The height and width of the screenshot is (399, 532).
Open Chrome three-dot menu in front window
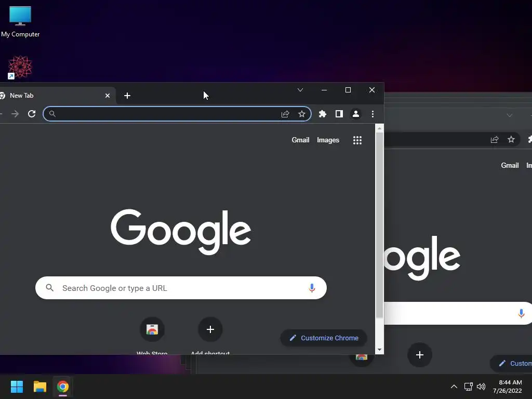pyautogui.click(x=373, y=114)
